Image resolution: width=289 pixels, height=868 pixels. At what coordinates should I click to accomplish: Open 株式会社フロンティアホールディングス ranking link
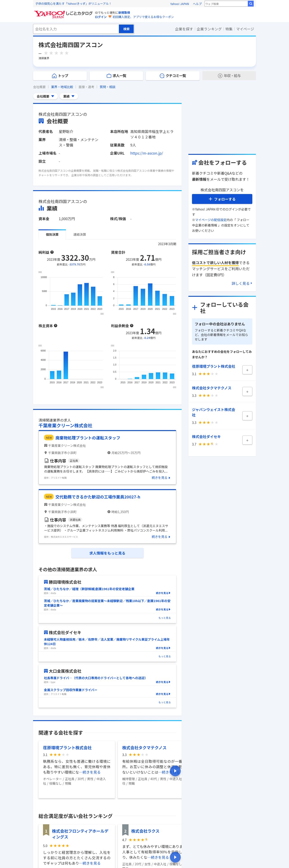pyautogui.click(x=80, y=834)
